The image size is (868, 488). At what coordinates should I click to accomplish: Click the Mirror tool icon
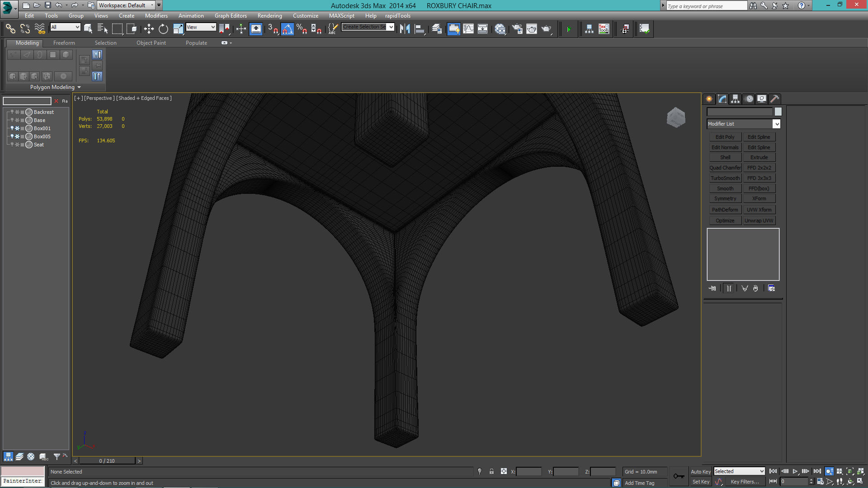pos(405,29)
